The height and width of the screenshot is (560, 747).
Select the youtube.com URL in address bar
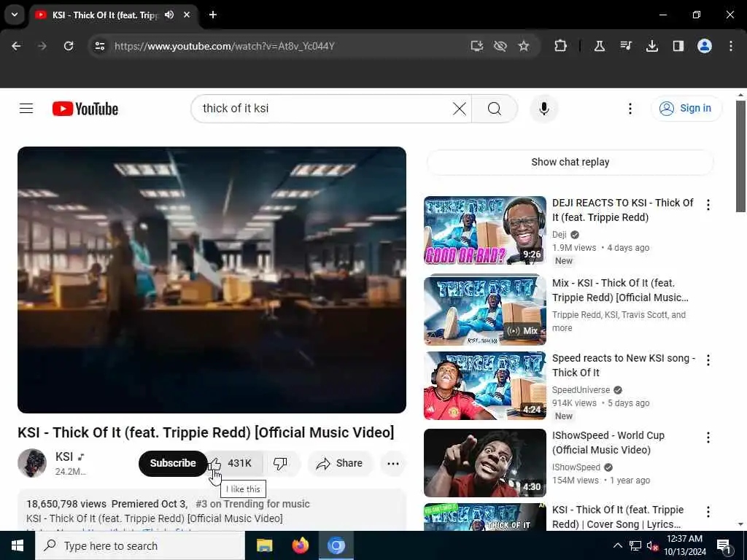(x=225, y=46)
